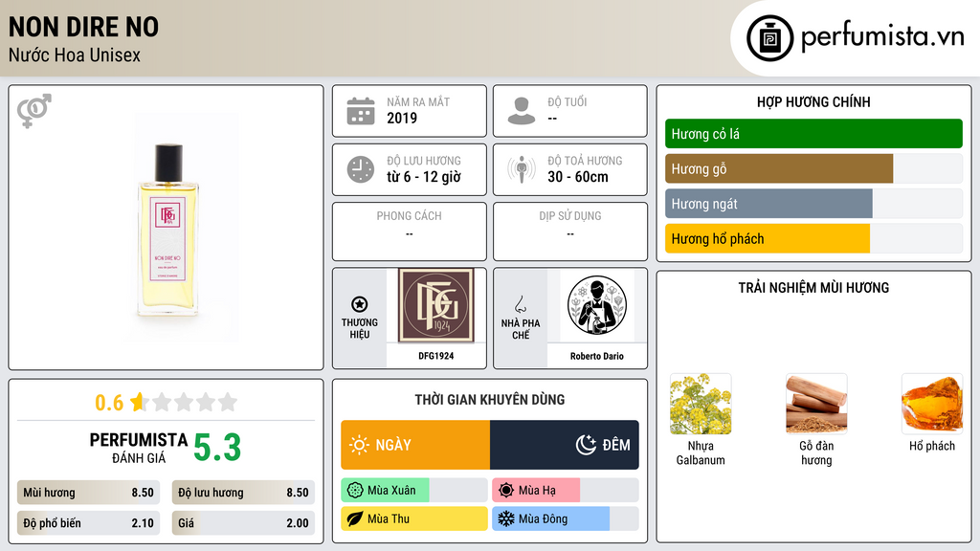Click the Dịp sử dụng panel
980x551 pixels.
[570, 231]
